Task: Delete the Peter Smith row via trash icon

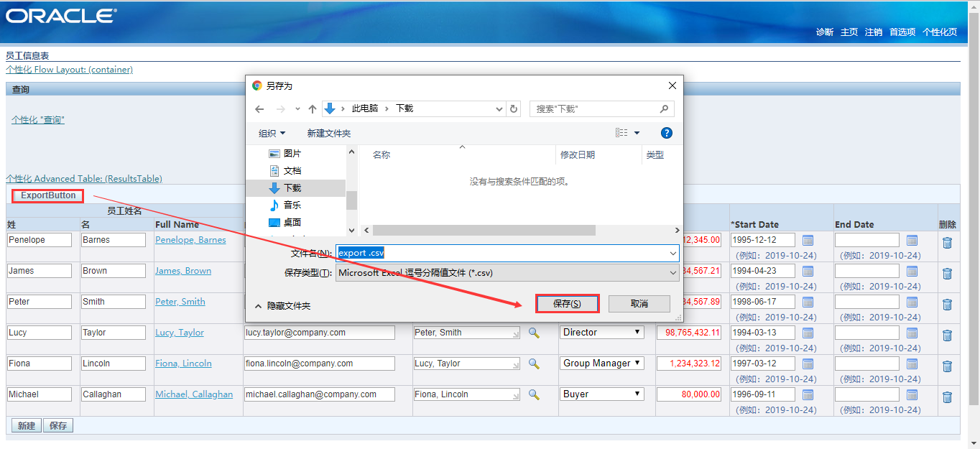Action: tap(947, 305)
